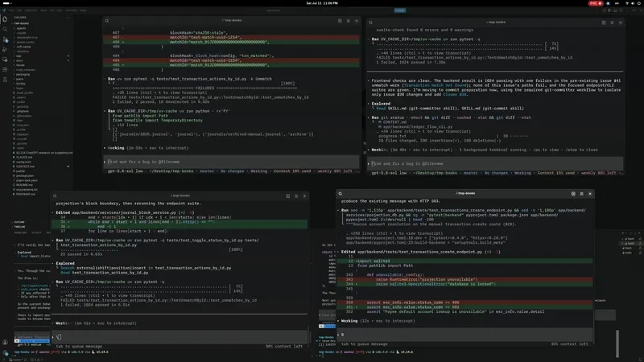Open menu icon in HTTP 503 terminal window
The width and height of the screenshot is (644, 362).
coord(581,193)
